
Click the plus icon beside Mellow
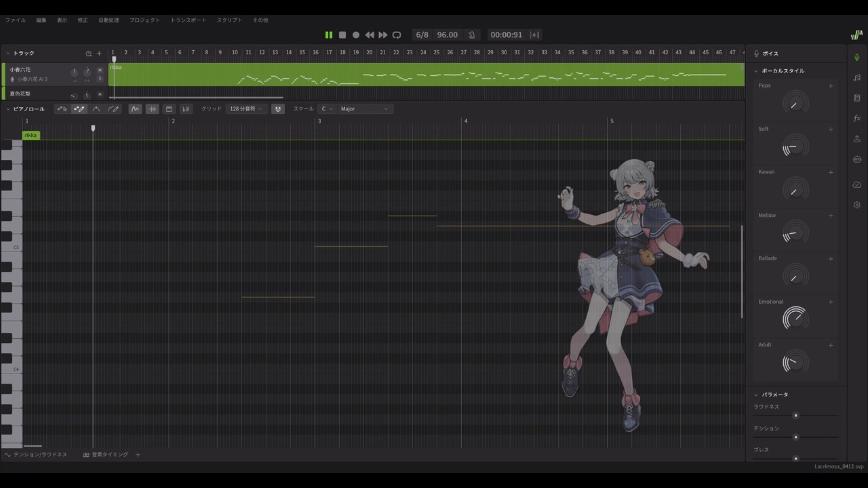831,216
